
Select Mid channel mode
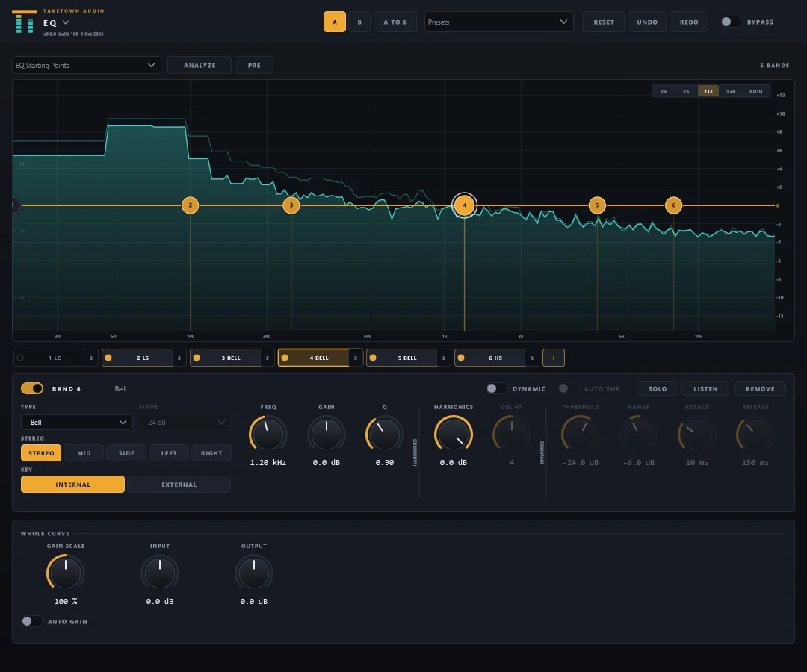click(84, 453)
